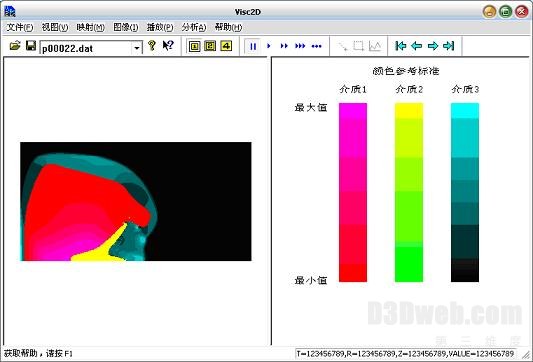Screen dimensions: 533x362
Task: Activate the context help arrow-question cursor icon
Action: (x=168, y=46)
